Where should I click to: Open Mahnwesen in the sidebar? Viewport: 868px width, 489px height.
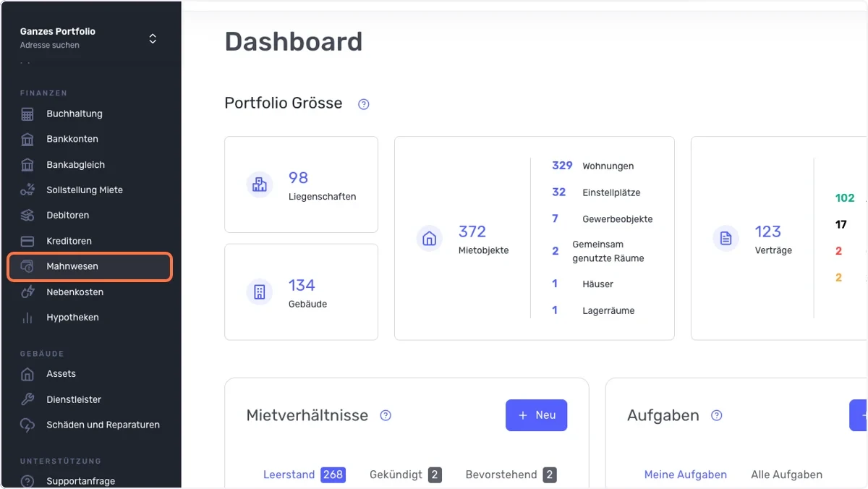(x=90, y=266)
